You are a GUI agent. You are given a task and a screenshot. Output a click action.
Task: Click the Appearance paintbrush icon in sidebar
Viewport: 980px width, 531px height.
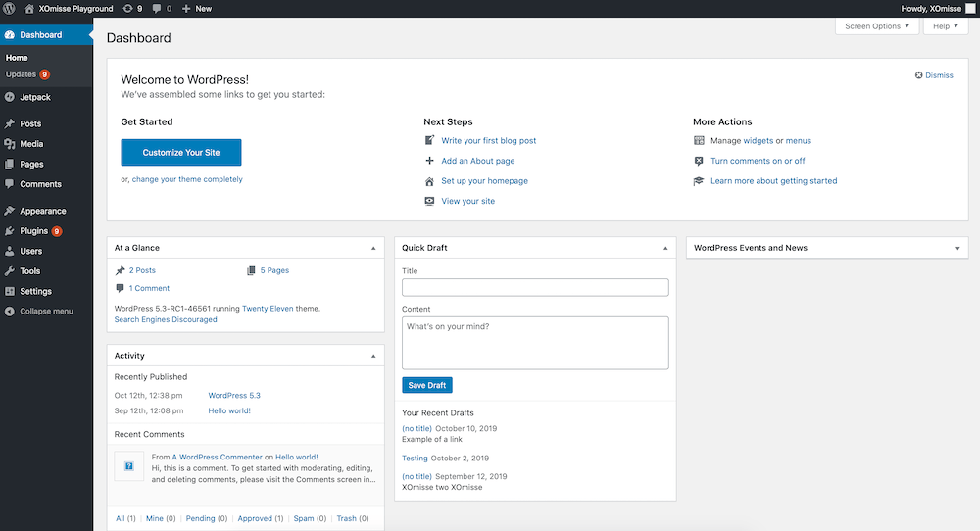(10, 211)
